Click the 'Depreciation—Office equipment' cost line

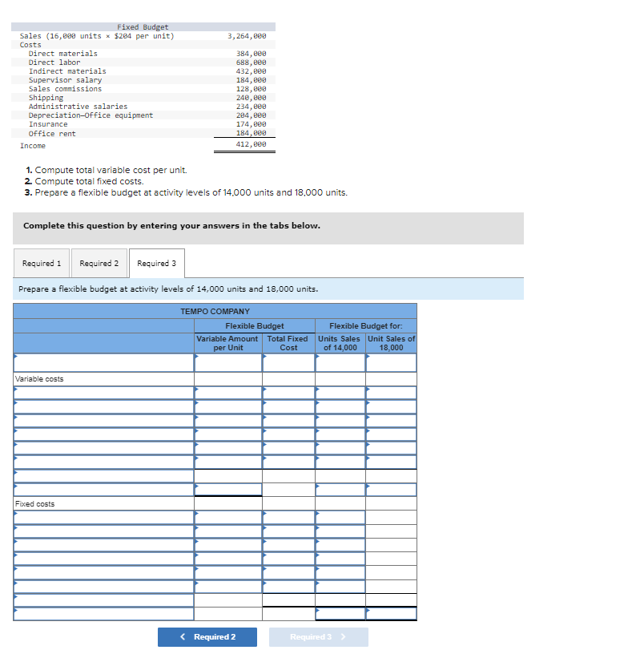91,115
